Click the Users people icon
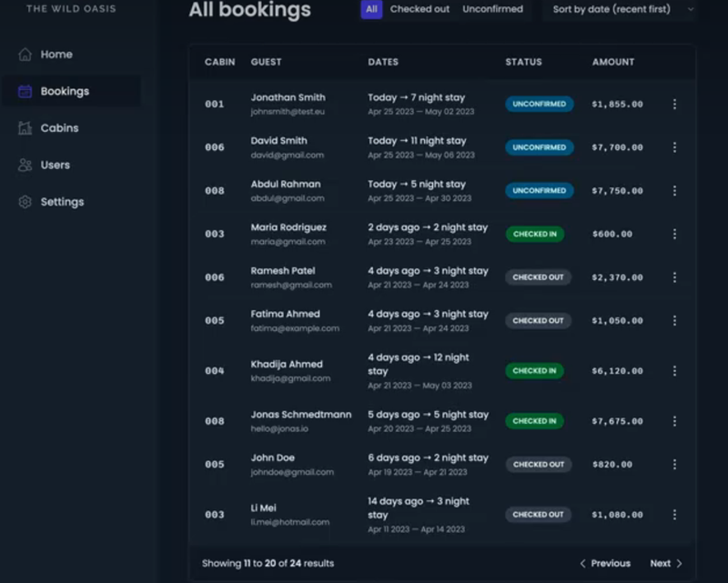This screenshot has height=583, width=728. click(x=25, y=166)
